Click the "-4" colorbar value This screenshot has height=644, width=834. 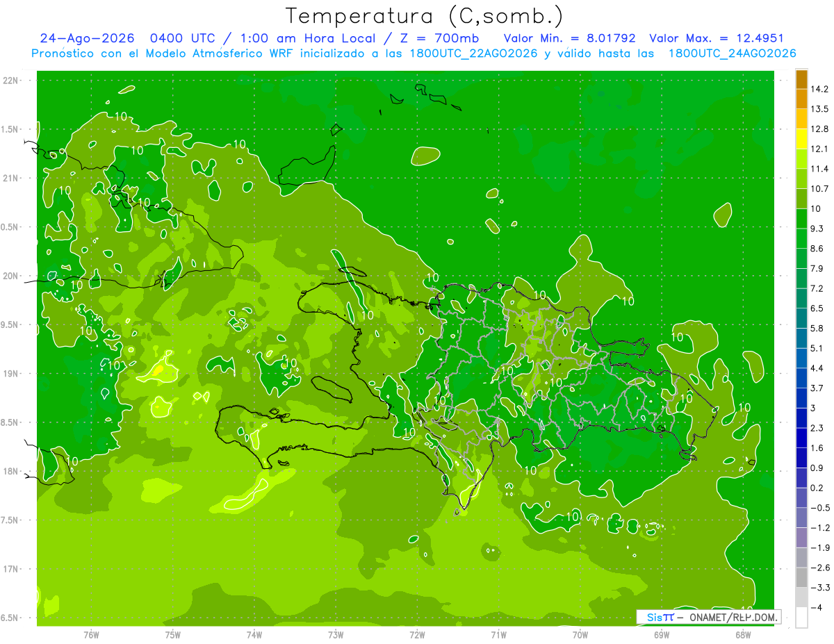817,607
